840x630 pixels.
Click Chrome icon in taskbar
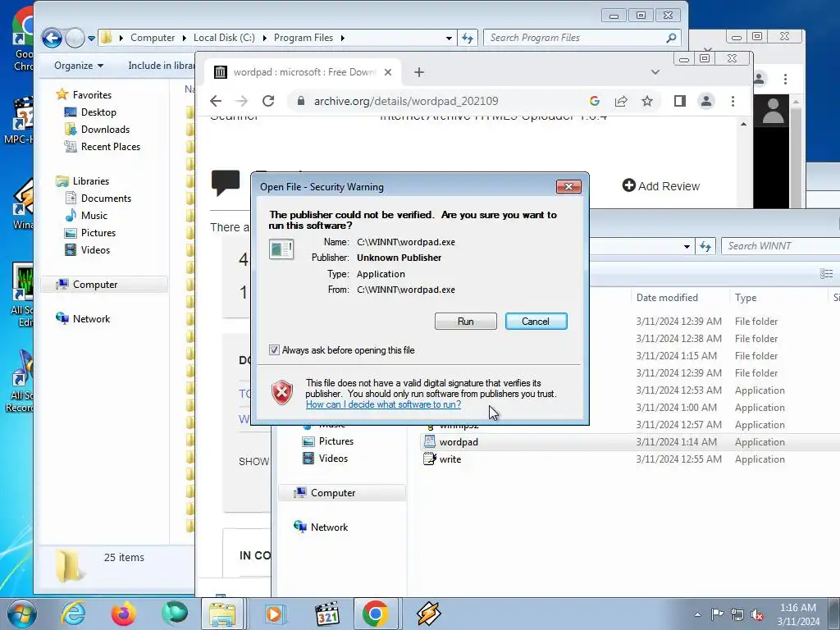[375, 614]
